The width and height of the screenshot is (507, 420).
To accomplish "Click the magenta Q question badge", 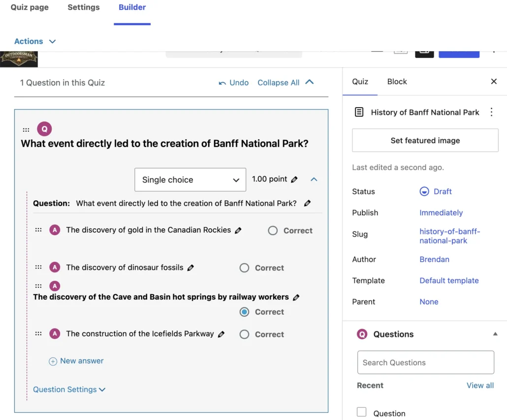I will (44, 129).
